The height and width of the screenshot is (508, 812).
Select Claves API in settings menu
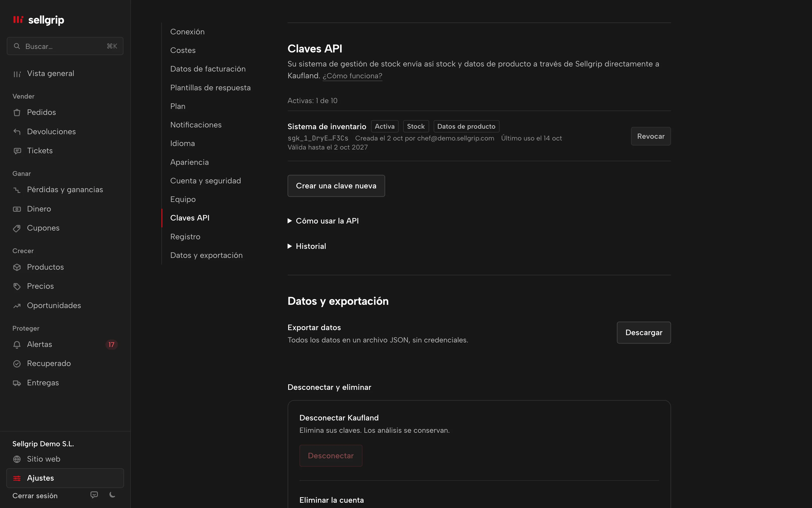[190, 218]
